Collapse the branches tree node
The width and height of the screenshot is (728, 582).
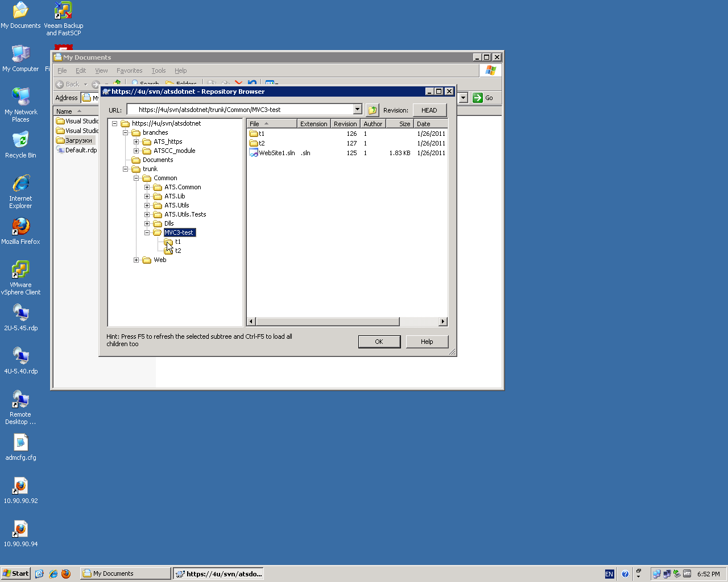coord(125,132)
